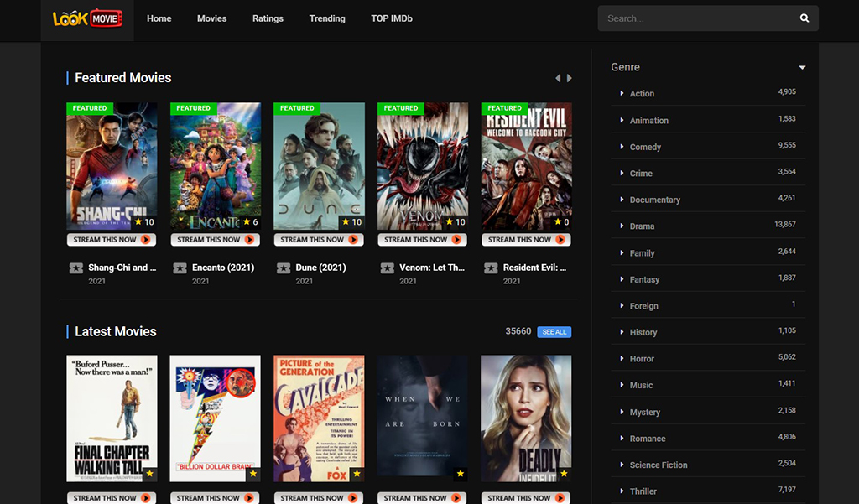Expand the Drama genre arrow
This screenshot has height=504, width=859.
pyautogui.click(x=622, y=226)
